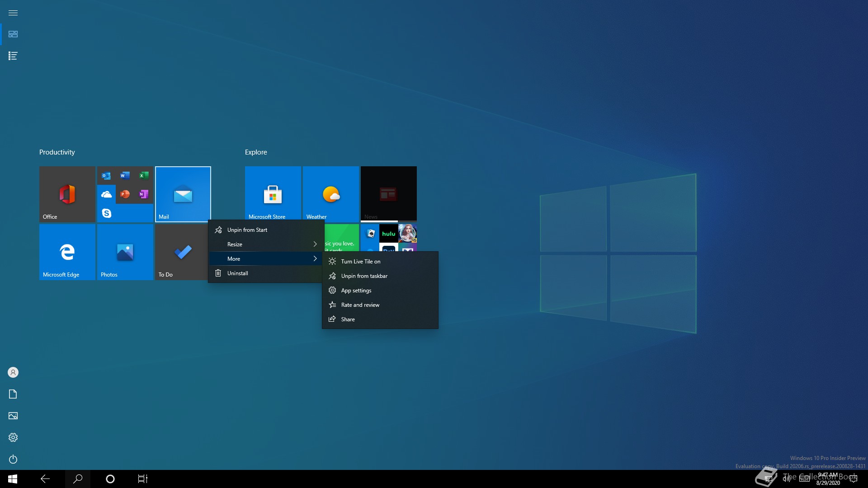Open the Documents folder icon
The image size is (868, 488).
click(13, 394)
